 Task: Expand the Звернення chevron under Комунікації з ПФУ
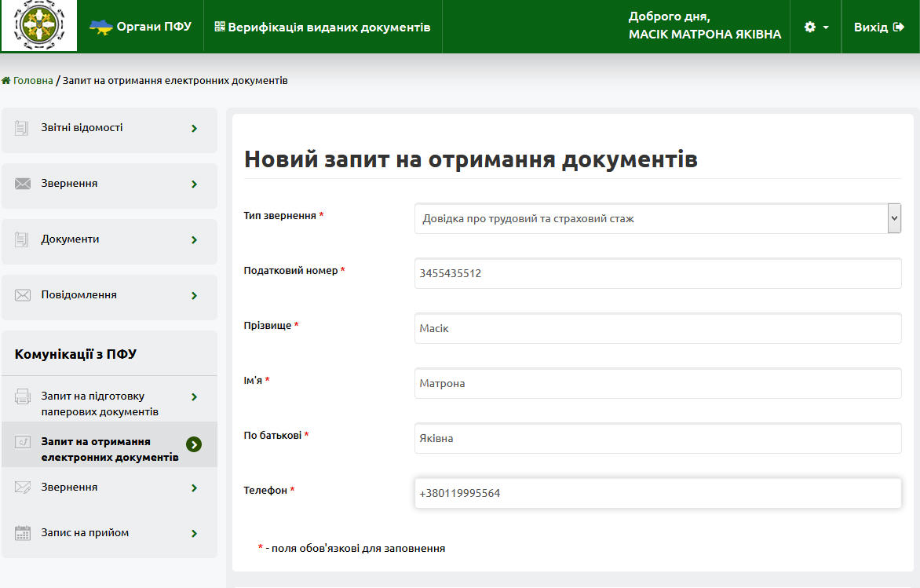pyautogui.click(x=194, y=488)
